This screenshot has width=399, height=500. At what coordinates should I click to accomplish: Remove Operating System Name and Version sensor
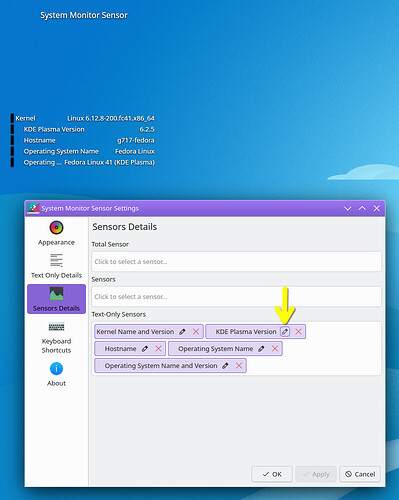[x=239, y=366]
